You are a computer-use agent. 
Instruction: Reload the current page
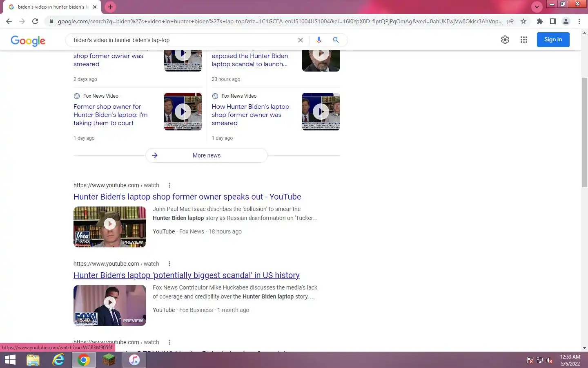(35, 21)
